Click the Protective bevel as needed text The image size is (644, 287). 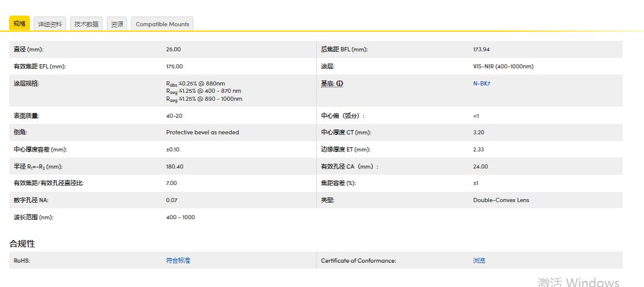[x=202, y=133]
